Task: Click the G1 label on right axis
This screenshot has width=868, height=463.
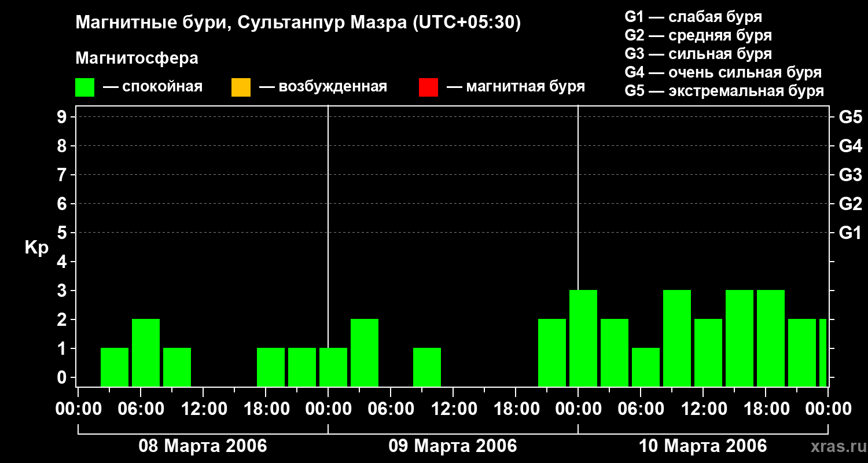Action: [x=850, y=233]
